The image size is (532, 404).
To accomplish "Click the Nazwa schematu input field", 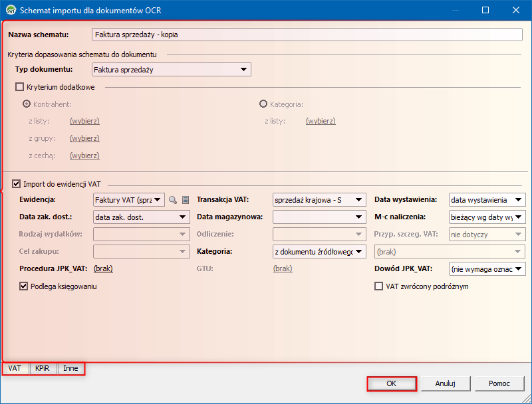I will point(307,35).
